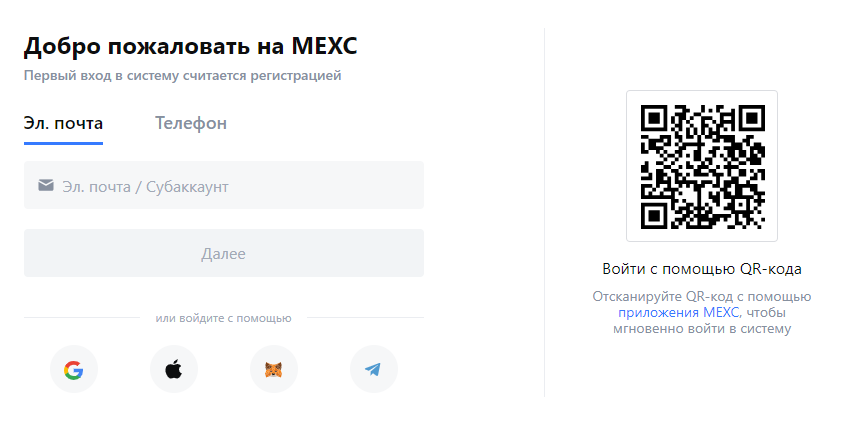Click the envelope icon in email field
Viewport: 856px width, 425px height.
tap(46, 185)
